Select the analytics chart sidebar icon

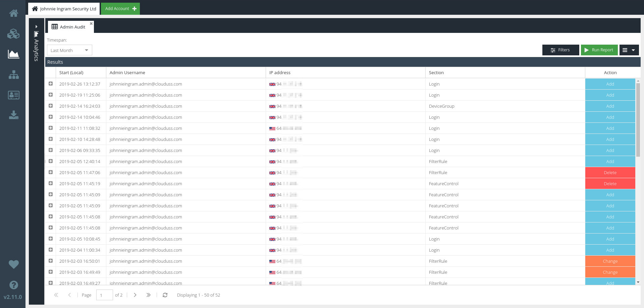(x=13, y=54)
